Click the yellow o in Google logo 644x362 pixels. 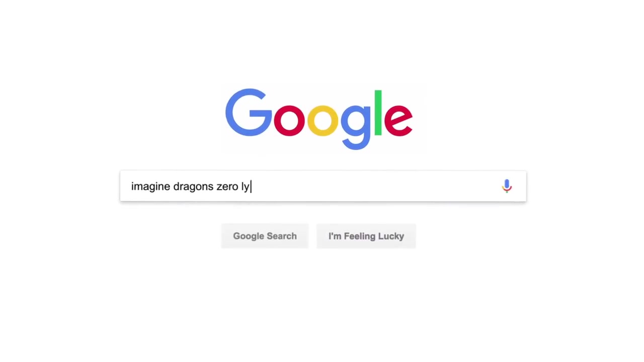tap(323, 121)
